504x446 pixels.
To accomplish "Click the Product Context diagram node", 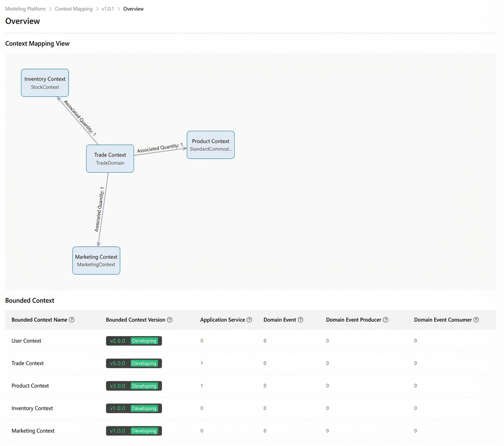I will (210, 145).
